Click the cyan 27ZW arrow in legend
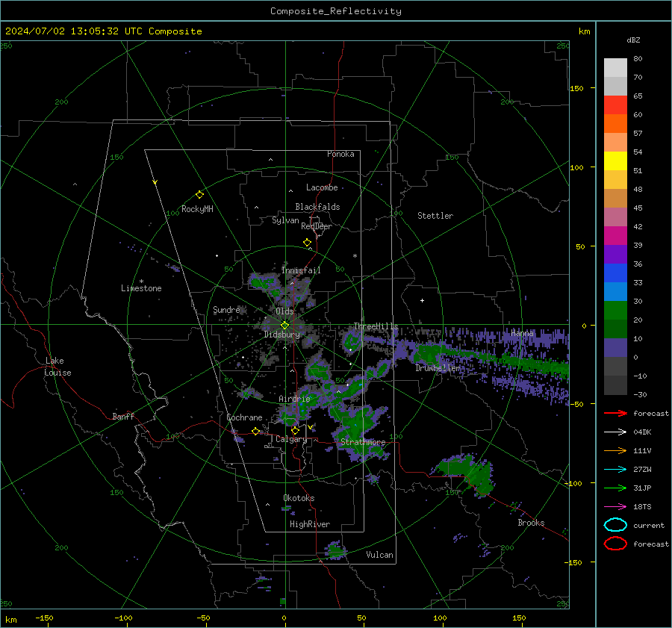 click(615, 470)
